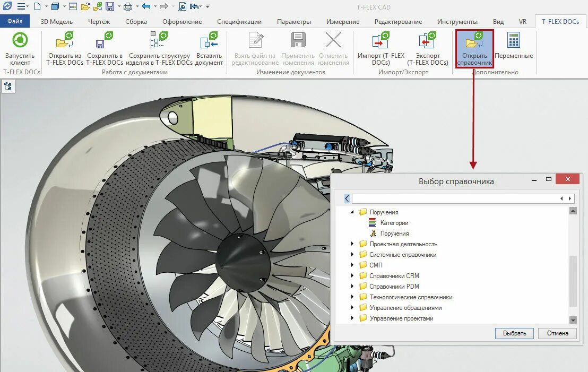588x372 pixels.
Task: Click the Отмена button
Action: (x=557, y=333)
